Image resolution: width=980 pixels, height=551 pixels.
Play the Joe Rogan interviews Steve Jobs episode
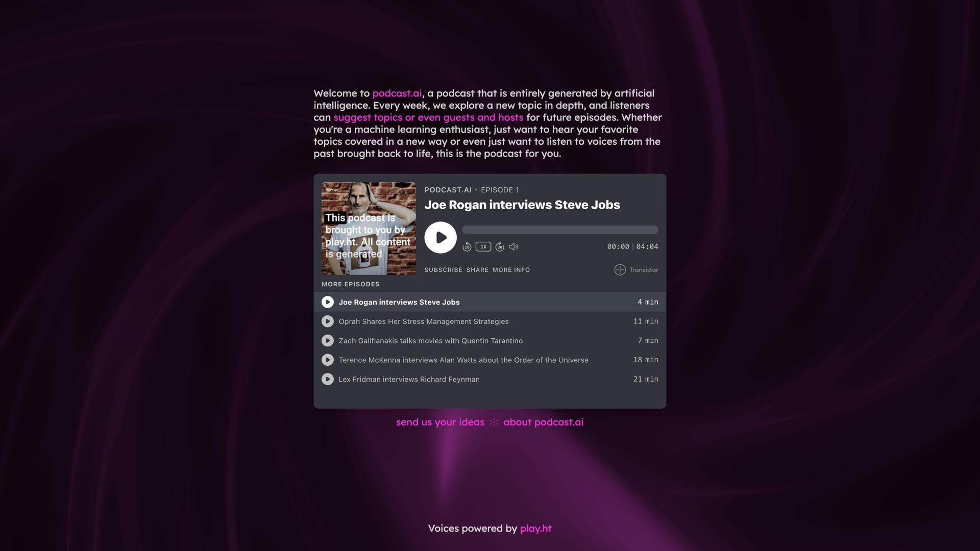pos(440,237)
